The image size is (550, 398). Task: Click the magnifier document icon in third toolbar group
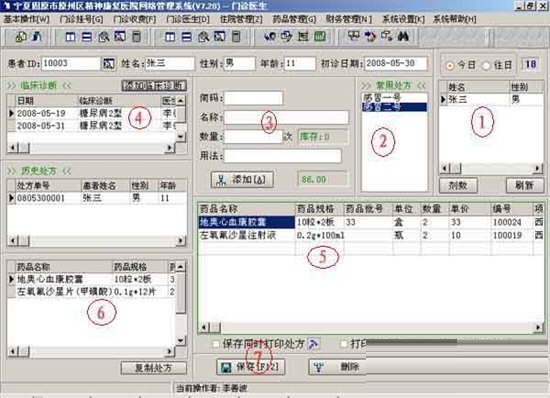click(x=203, y=36)
